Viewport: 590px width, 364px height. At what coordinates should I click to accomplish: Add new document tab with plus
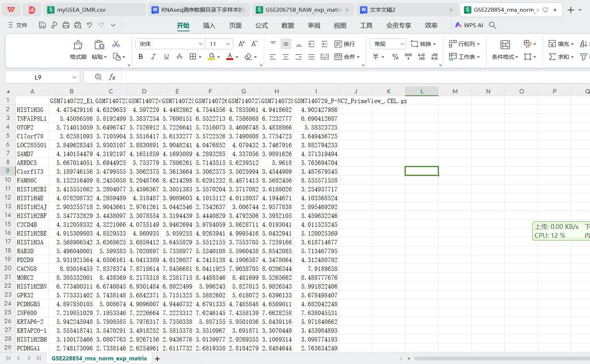click(x=571, y=10)
